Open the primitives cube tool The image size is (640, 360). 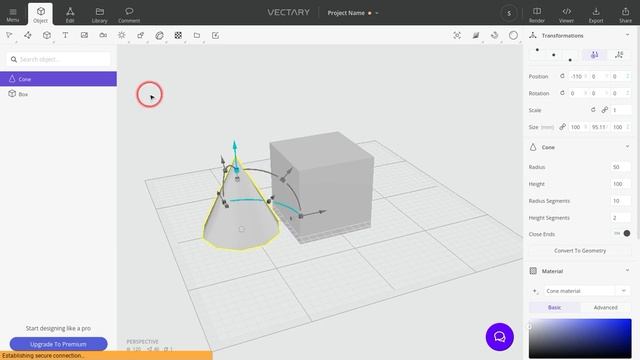coord(47,36)
